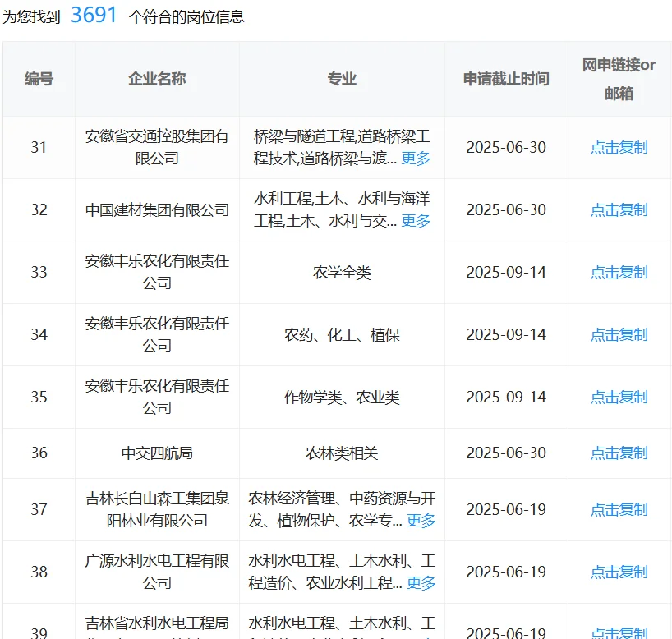Select 安徽丰乐农化有限责任公司 in row 33
This screenshot has height=639, width=672.
coord(157,272)
